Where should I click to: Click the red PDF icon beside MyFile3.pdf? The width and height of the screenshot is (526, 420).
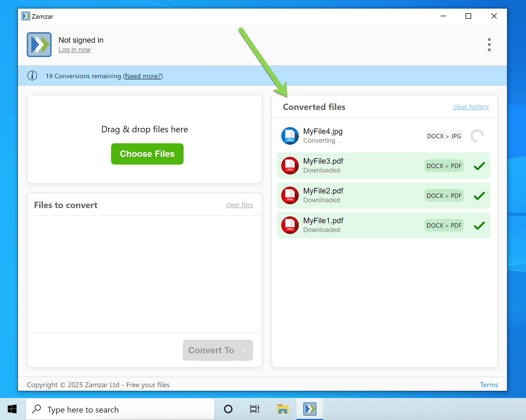point(290,166)
